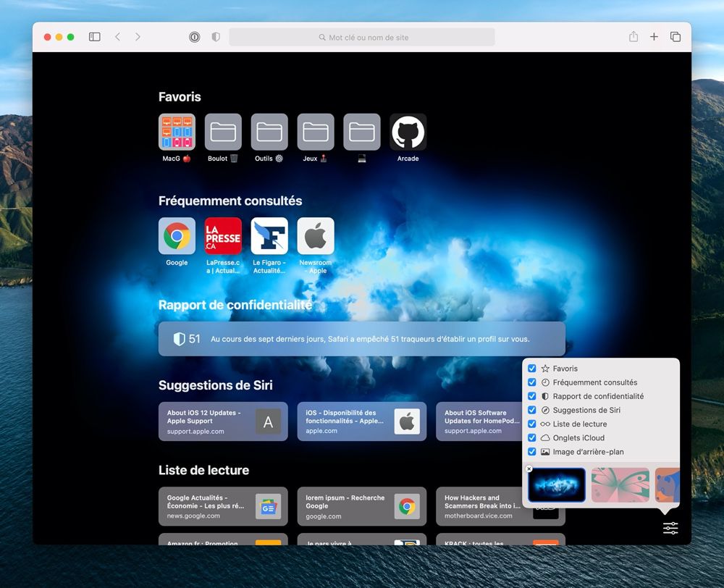724x588 pixels.
Task: Click the Fréquemment consultés heading
Action: (230, 201)
